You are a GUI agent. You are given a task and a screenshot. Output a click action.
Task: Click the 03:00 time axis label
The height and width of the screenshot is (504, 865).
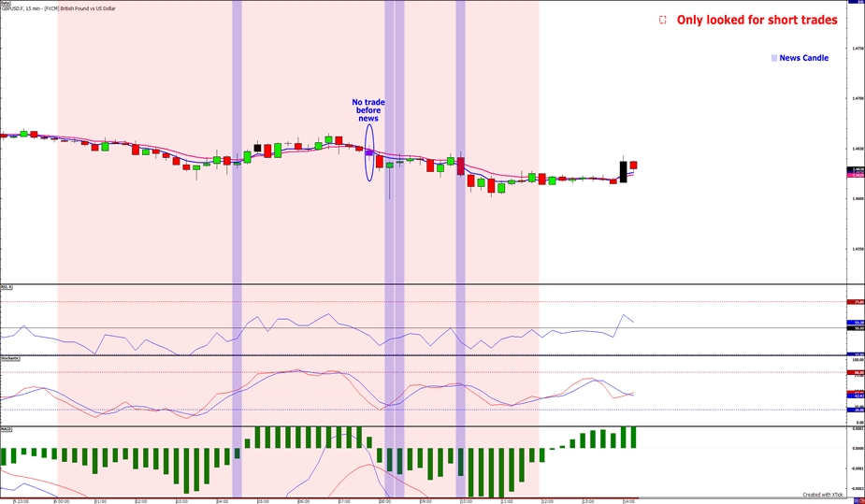coord(181,501)
